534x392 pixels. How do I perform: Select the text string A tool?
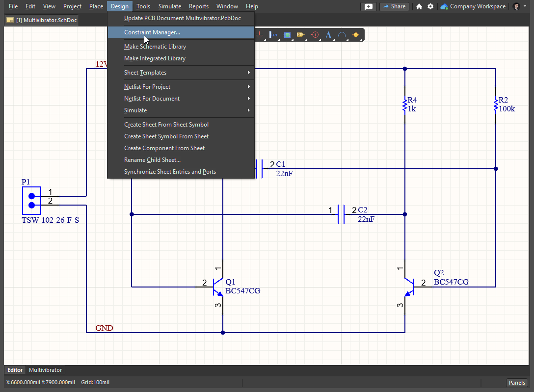tap(328, 35)
